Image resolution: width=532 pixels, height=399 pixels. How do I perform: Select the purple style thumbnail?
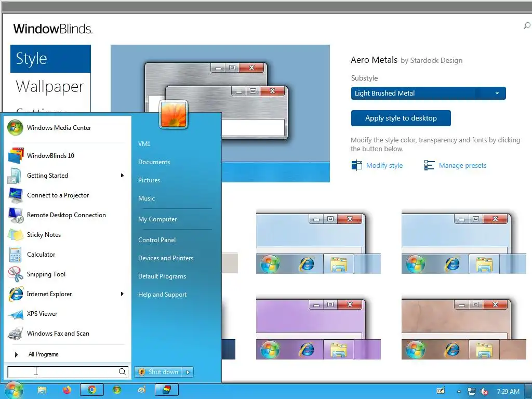click(x=318, y=328)
